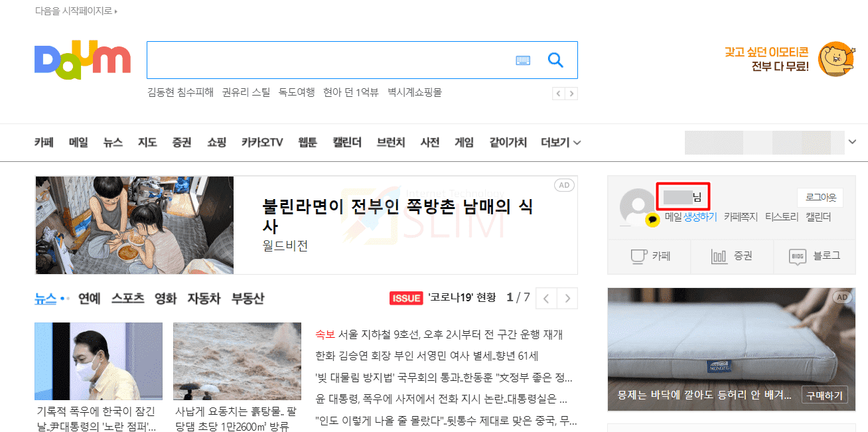Open the 같이가치 menu item
Viewport: 868px width, 432px height.
tap(508, 142)
